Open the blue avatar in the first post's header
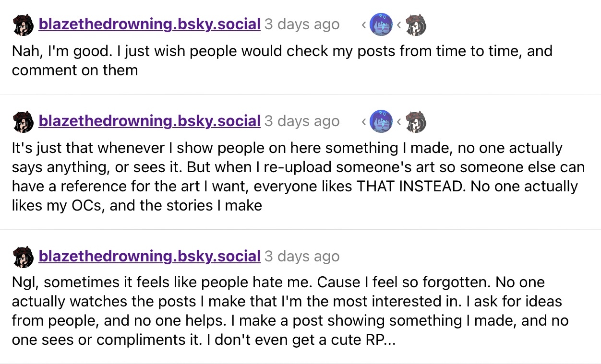 pyautogui.click(x=381, y=24)
